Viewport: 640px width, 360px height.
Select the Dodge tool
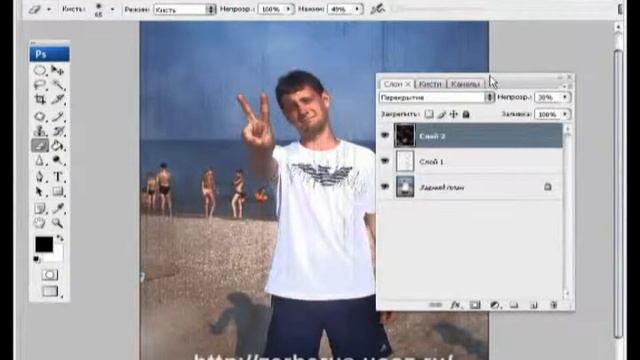(58, 160)
